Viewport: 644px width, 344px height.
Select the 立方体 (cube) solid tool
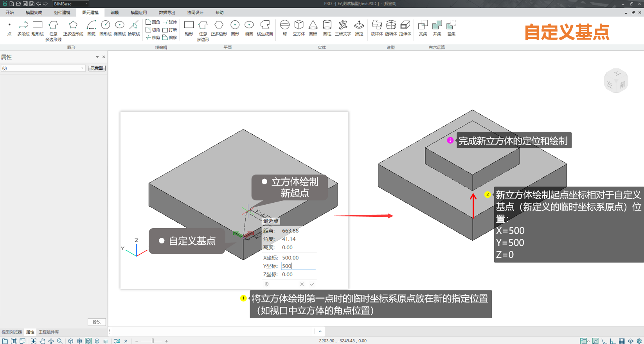[299, 28]
